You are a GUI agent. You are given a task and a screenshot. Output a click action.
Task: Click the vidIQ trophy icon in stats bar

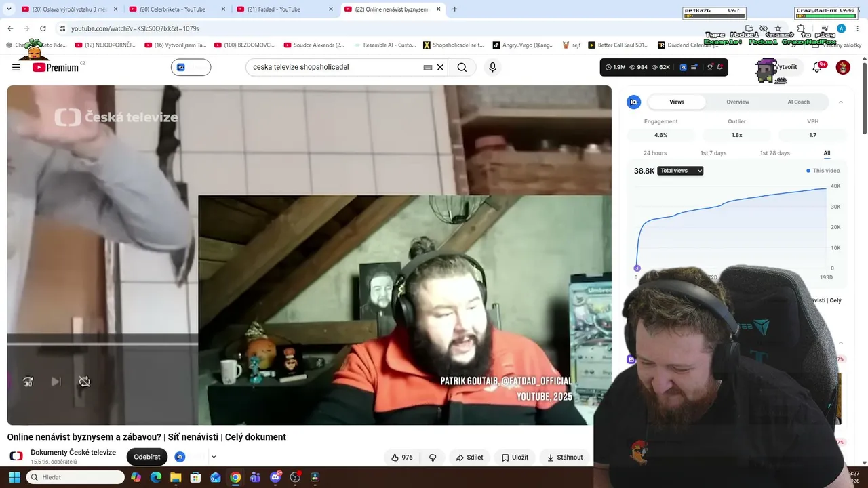[710, 67]
